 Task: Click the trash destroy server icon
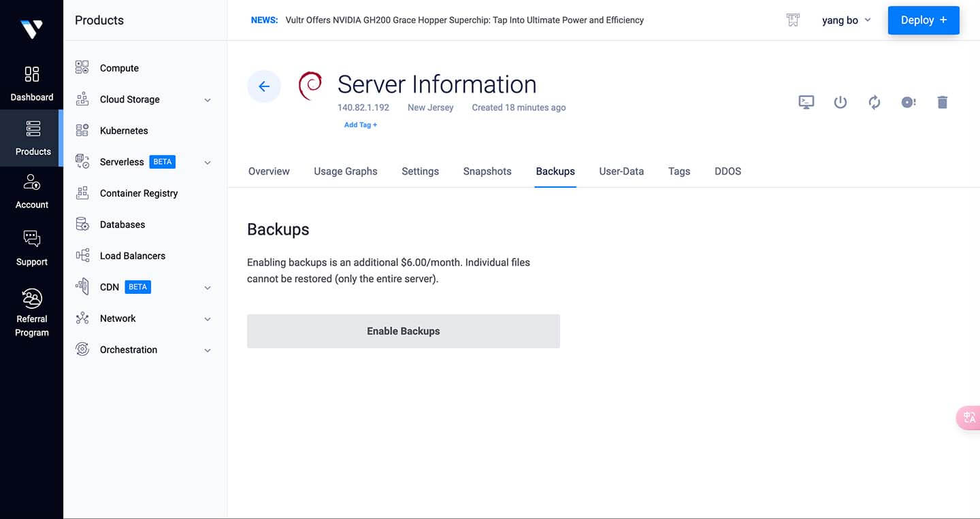943,102
